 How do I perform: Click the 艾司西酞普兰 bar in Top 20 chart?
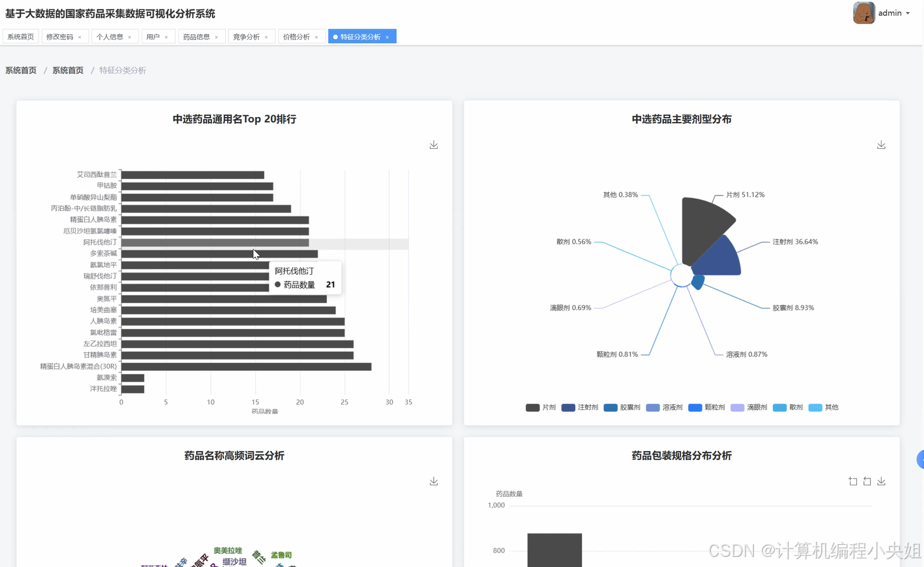193,175
